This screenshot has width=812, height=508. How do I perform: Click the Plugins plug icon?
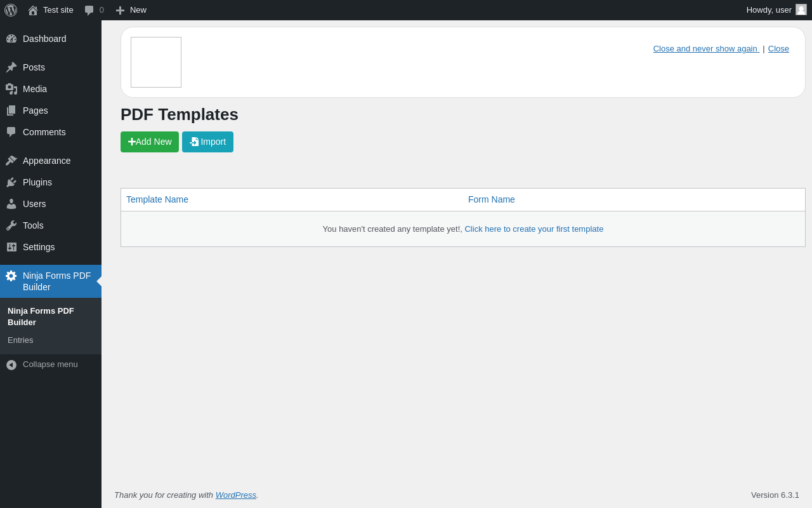pyautogui.click(x=11, y=182)
